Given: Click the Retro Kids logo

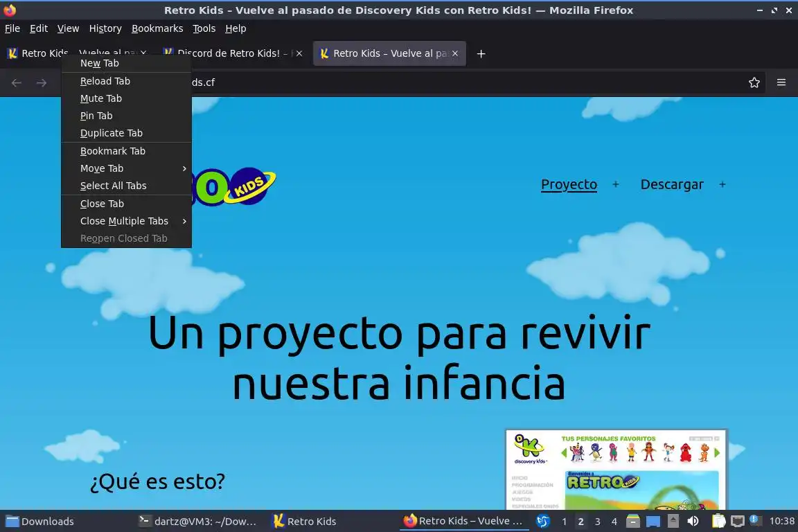Looking at the screenshot, I should coord(234,186).
